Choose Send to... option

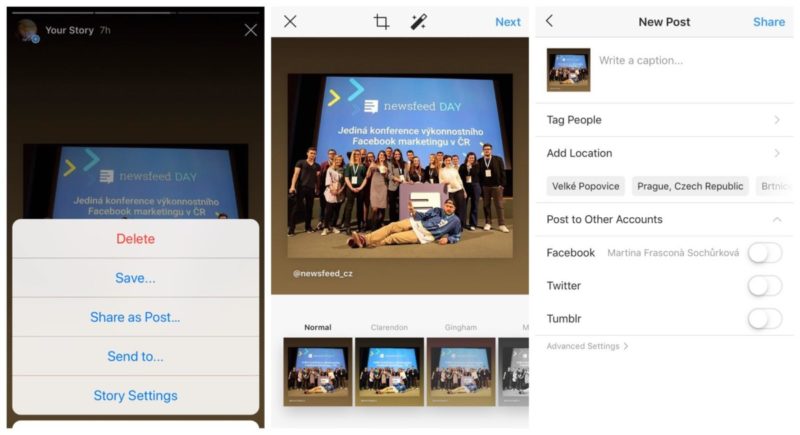point(135,356)
